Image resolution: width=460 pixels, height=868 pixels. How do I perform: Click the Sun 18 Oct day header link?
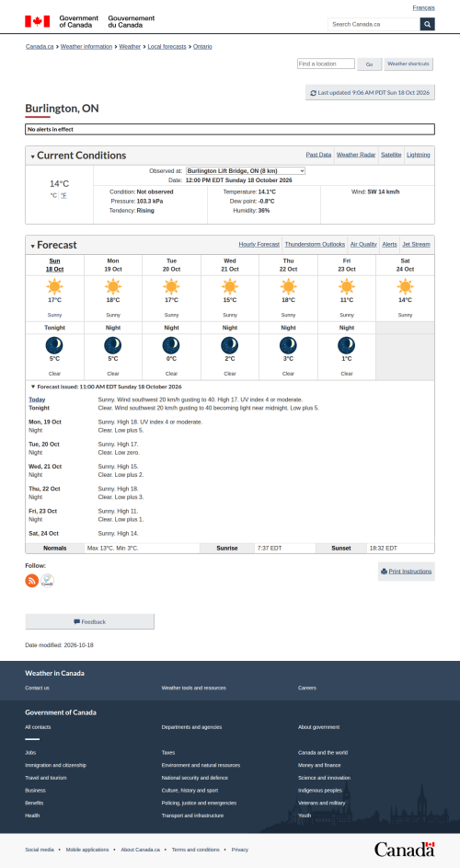[55, 264]
